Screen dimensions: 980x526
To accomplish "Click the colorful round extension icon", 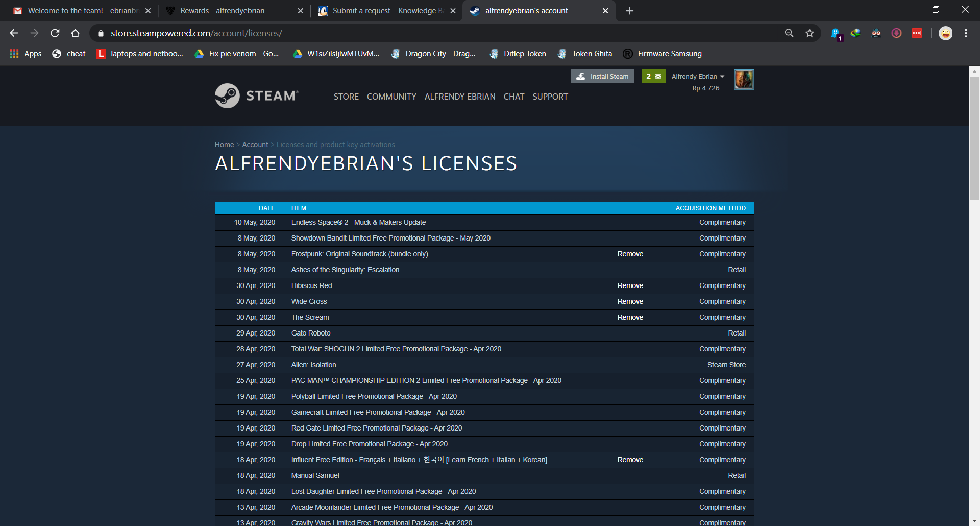I will coord(855,33).
